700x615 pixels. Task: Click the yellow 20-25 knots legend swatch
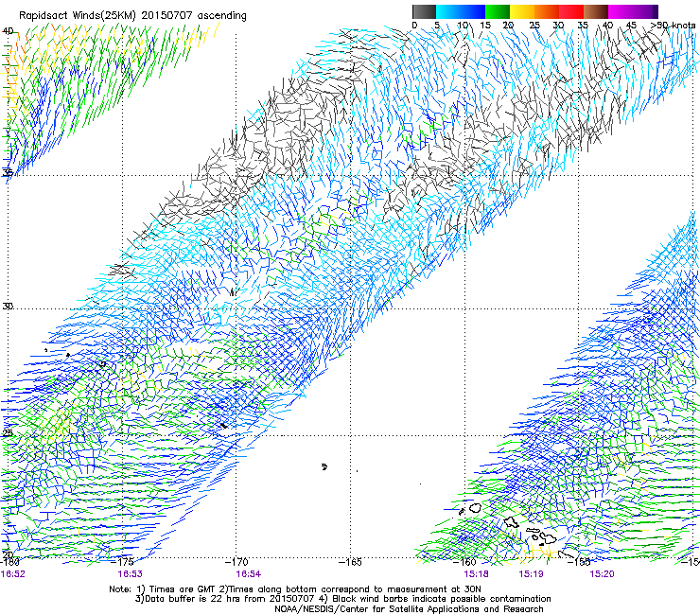[522, 11]
